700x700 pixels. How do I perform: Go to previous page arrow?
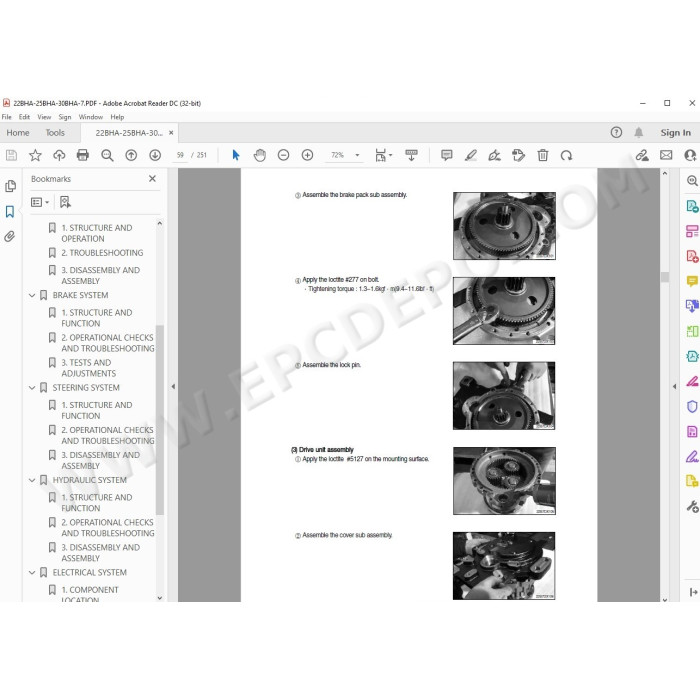pos(131,155)
